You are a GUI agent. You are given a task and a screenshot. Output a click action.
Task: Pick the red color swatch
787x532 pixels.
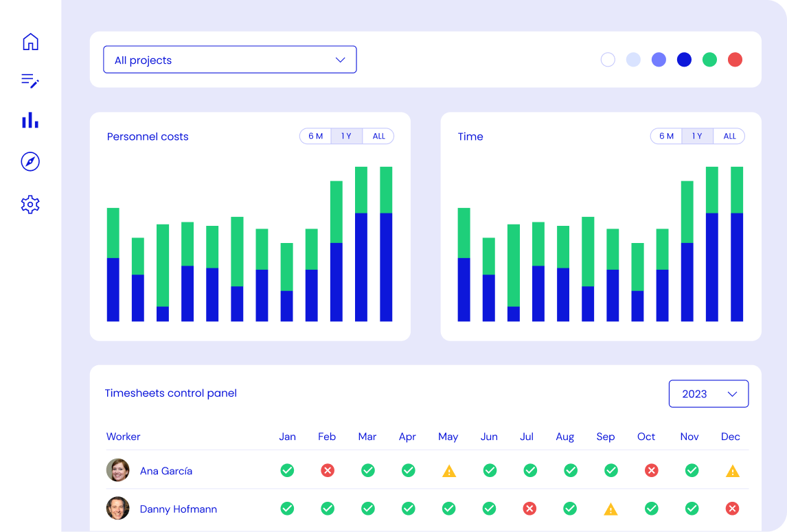[x=735, y=60]
